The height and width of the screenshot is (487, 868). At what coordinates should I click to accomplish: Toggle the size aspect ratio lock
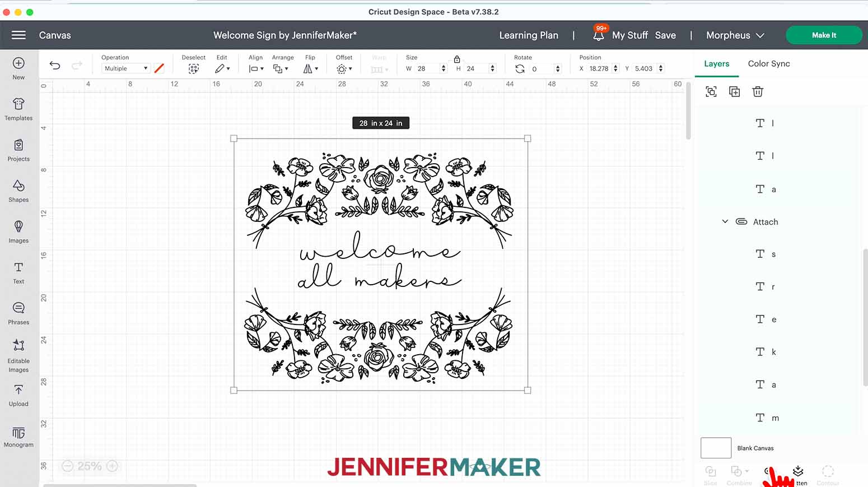coord(457,59)
